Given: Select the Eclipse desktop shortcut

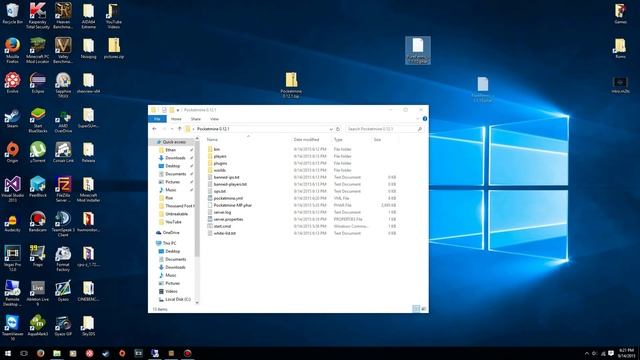Looking at the screenshot, I should click(38, 83).
